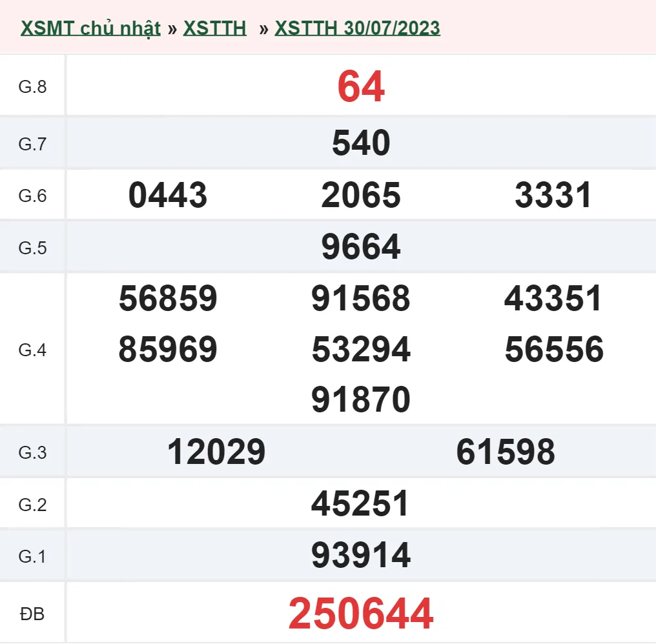Click number 0443 in row G.6
656x644 pixels.
click(167, 196)
